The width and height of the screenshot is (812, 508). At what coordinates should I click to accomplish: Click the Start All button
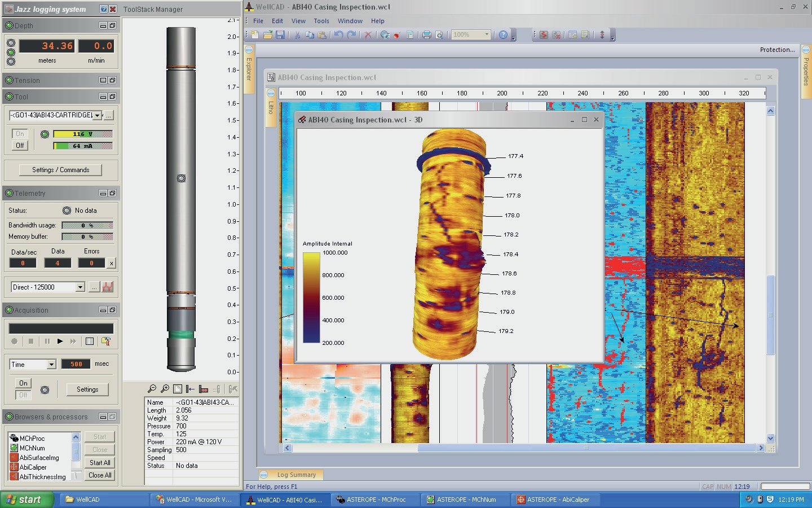click(100, 463)
